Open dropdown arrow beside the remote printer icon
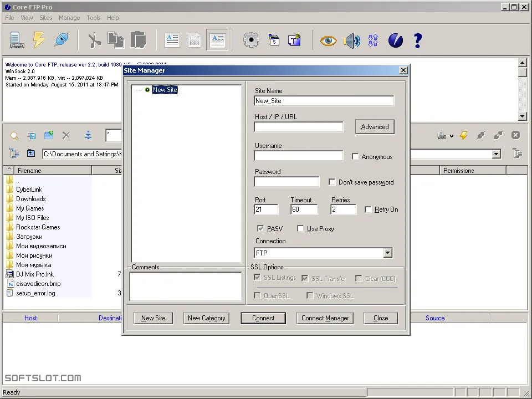 pos(452,136)
